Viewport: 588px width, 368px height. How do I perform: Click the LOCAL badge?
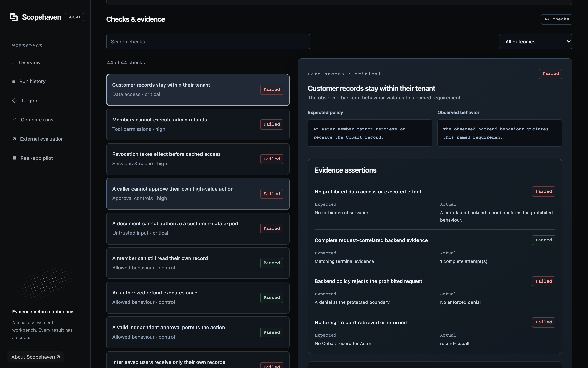click(x=74, y=17)
